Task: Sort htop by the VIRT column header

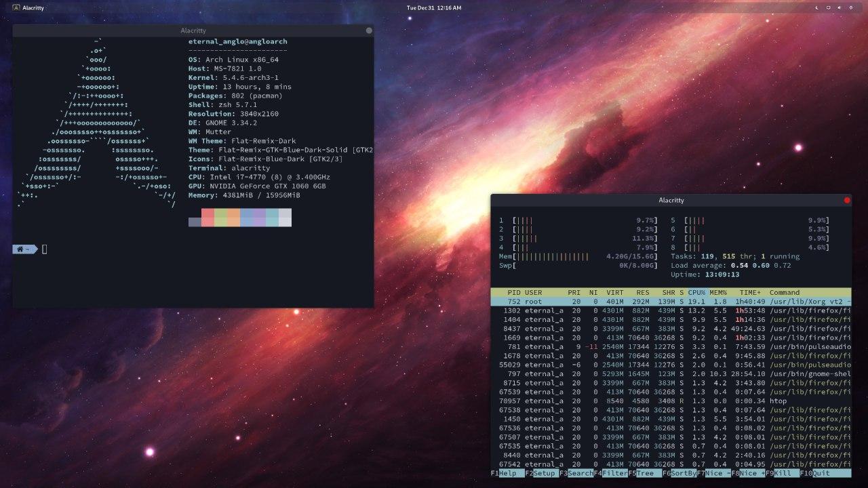Action: (615, 292)
